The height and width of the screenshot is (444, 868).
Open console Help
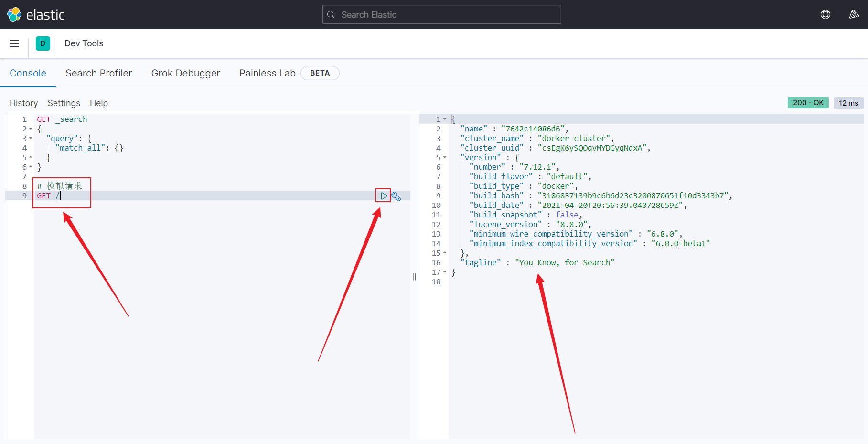point(99,103)
